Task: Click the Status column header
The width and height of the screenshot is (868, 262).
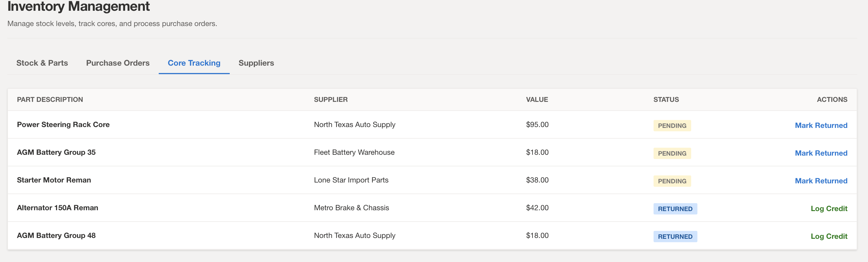Action: 666,99
